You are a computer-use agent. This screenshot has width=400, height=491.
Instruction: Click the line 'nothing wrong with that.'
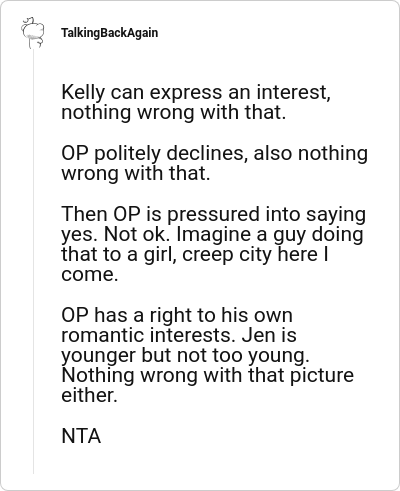point(174,112)
